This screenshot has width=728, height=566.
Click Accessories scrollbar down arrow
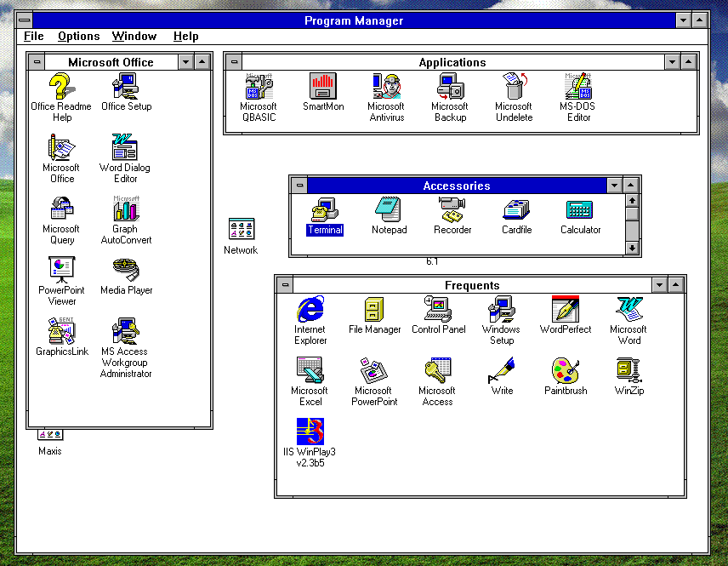(x=632, y=248)
